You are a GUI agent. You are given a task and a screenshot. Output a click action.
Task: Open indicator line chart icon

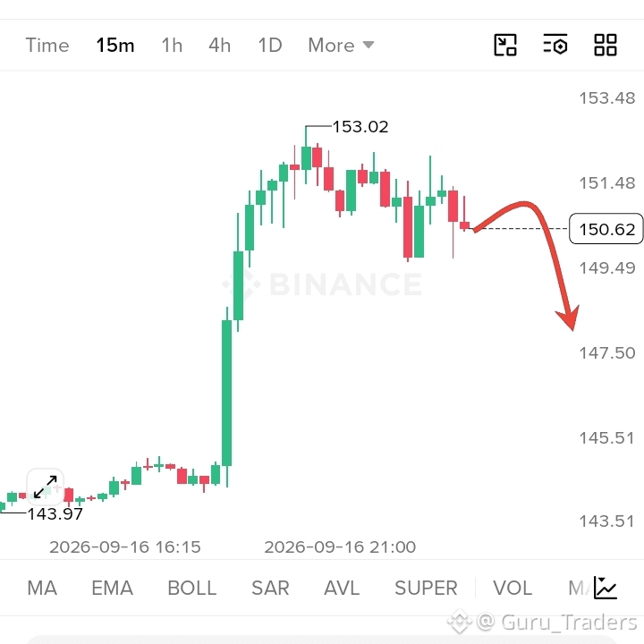[x=606, y=588]
